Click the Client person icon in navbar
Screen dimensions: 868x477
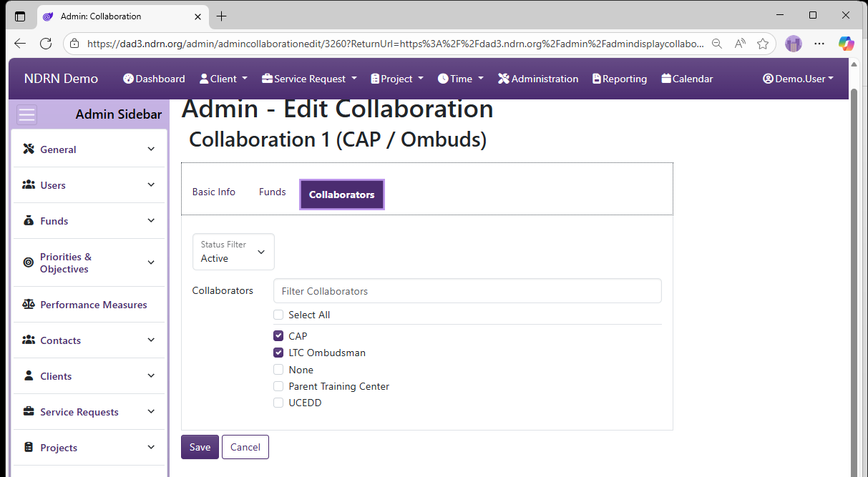[204, 79]
